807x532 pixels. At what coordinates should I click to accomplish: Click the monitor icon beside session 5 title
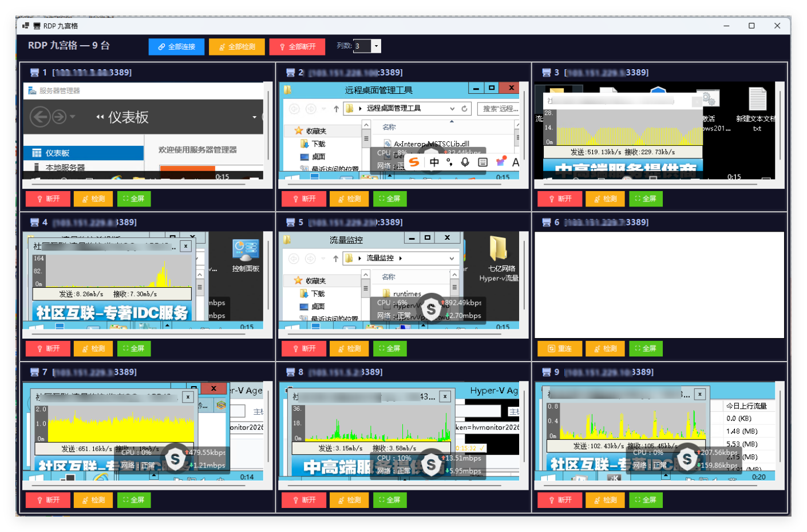[290, 223]
